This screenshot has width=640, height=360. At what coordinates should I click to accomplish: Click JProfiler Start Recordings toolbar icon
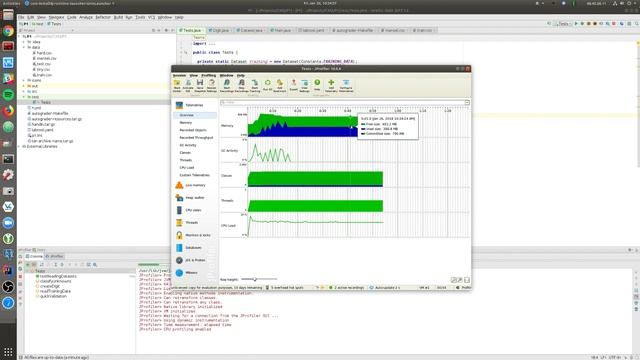(x=227, y=85)
